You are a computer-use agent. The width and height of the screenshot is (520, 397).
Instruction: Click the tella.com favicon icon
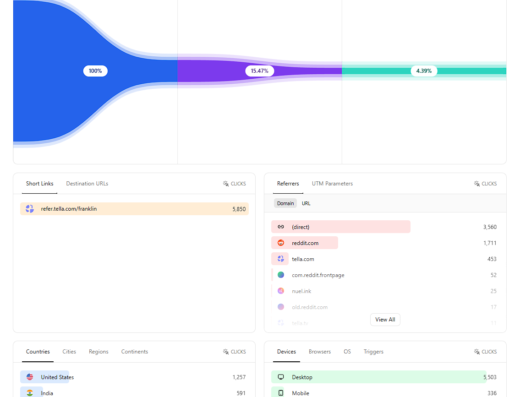coord(281,259)
